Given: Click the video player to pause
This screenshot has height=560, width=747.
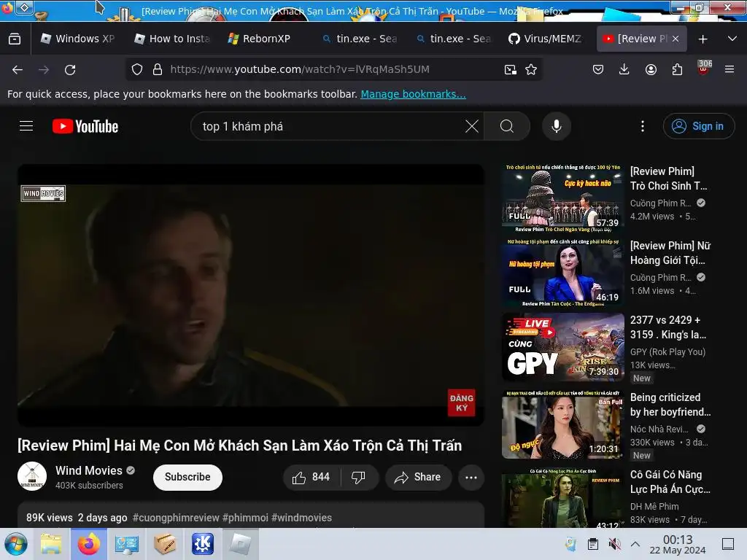Looking at the screenshot, I should (x=251, y=295).
